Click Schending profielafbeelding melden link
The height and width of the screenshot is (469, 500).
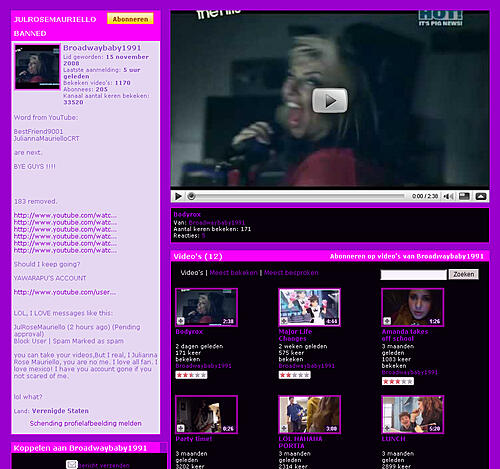coord(86,423)
